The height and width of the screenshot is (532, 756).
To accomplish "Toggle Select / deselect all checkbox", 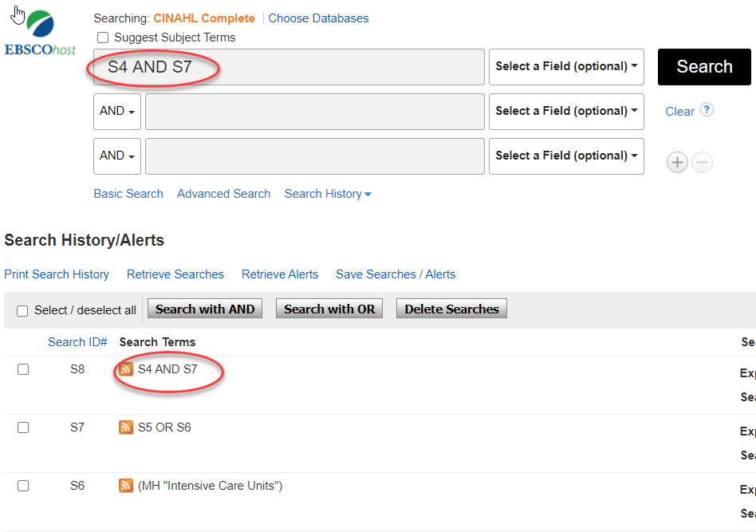I will 22,311.
